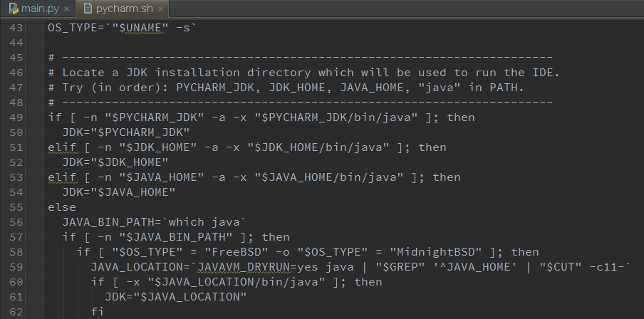Close the main.py tab
The width and height of the screenshot is (644, 319).
(x=67, y=9)
